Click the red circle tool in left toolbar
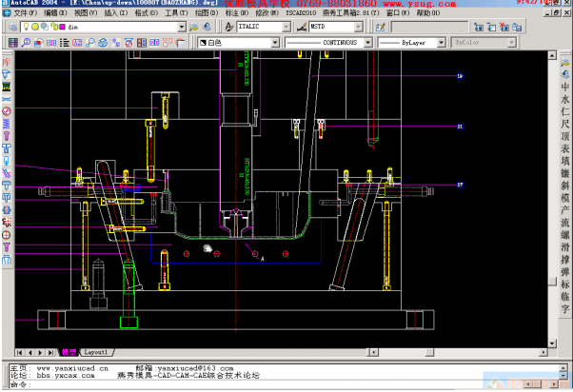 tap(7, 110)
